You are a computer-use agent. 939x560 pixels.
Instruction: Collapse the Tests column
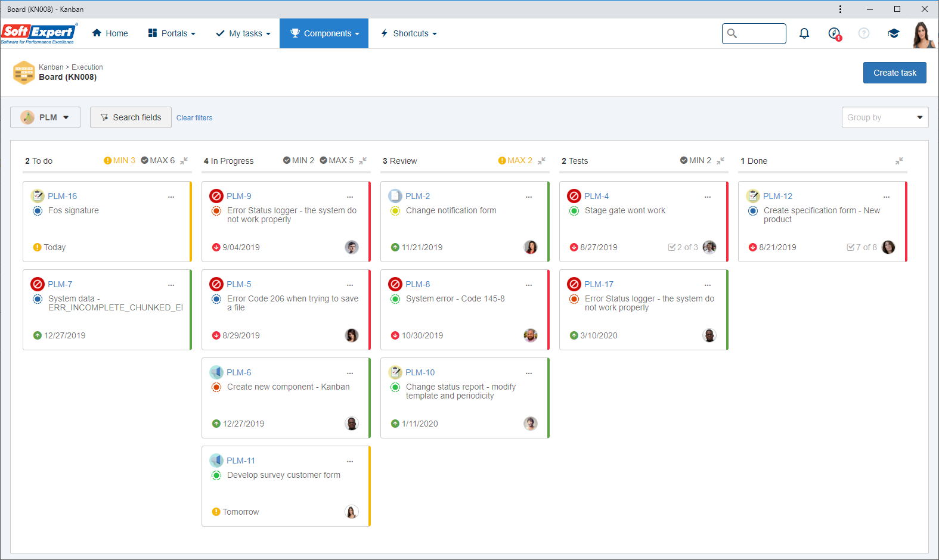(721, 161)
